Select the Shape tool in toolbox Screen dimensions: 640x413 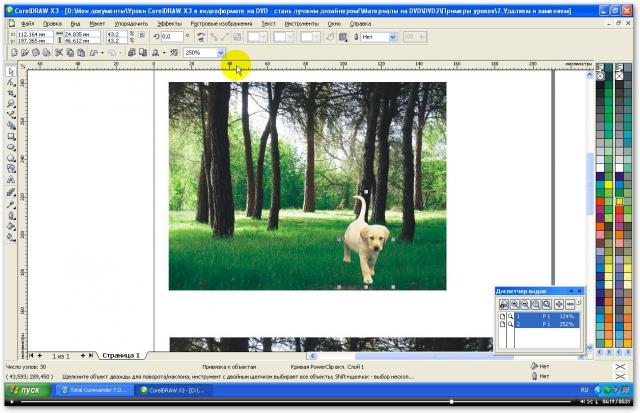[11, 83]
